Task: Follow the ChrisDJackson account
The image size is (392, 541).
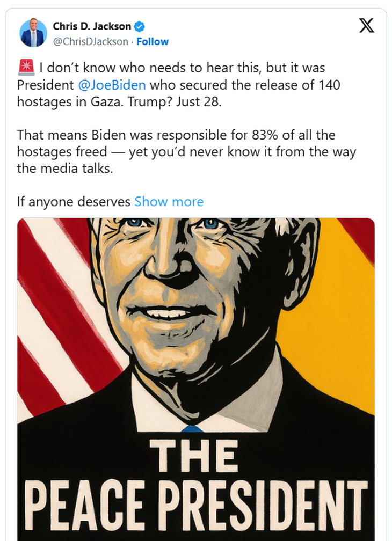Action: pos(153,41)
